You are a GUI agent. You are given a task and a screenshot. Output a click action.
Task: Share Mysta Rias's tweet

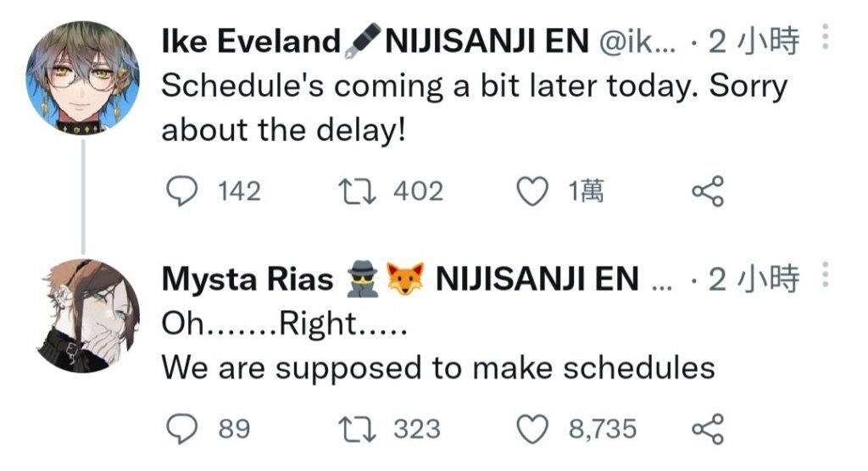[x=708, y=429]
